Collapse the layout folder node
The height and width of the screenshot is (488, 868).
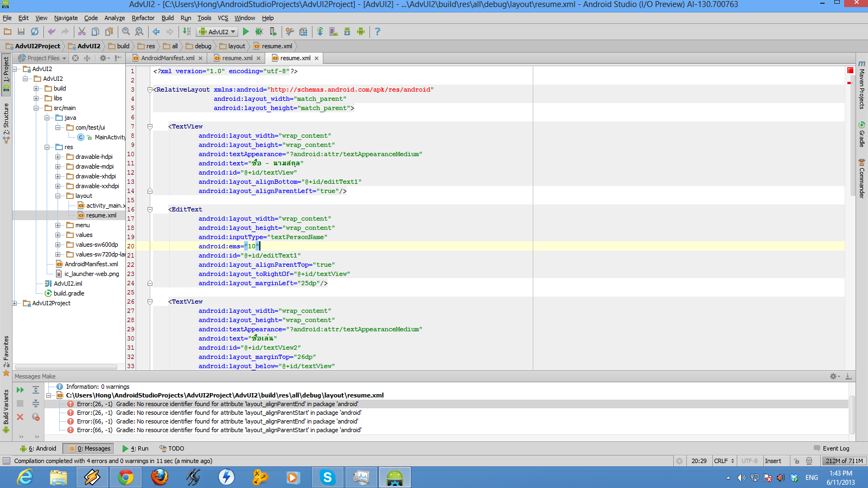point(58,196)
